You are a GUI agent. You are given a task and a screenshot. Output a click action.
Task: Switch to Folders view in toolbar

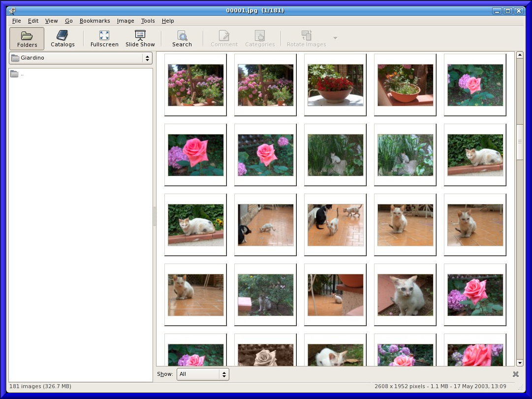pos(27,38)
